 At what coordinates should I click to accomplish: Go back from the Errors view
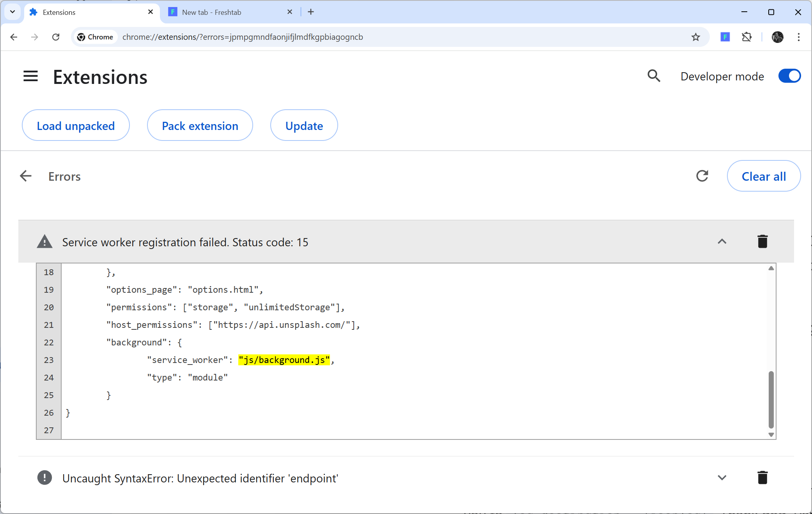click(x=25, y=176)
